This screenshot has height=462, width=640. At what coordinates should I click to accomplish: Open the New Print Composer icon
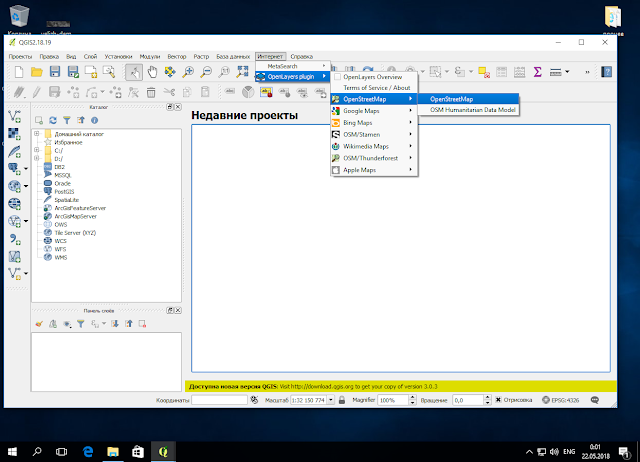(91, 72)
